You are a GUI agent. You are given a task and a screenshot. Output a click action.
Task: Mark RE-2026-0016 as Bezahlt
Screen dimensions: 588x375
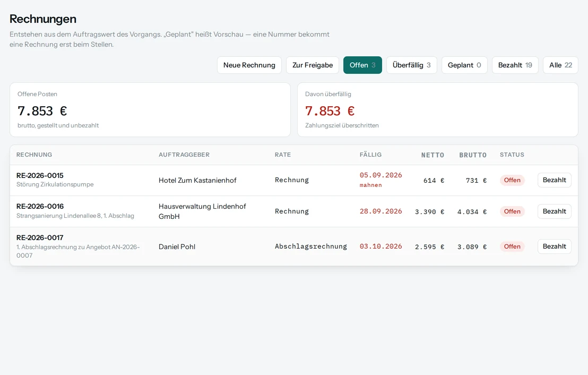pos(554,211)
